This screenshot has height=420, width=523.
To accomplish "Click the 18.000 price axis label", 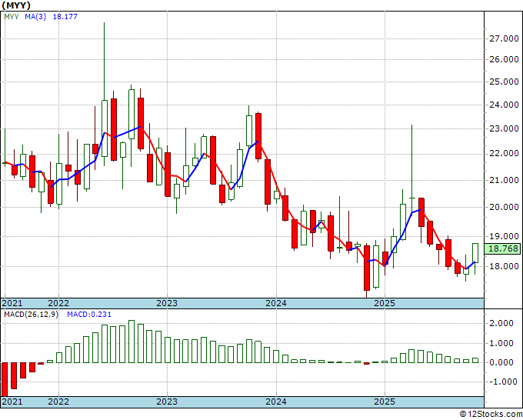I will [x=504, y=266].
